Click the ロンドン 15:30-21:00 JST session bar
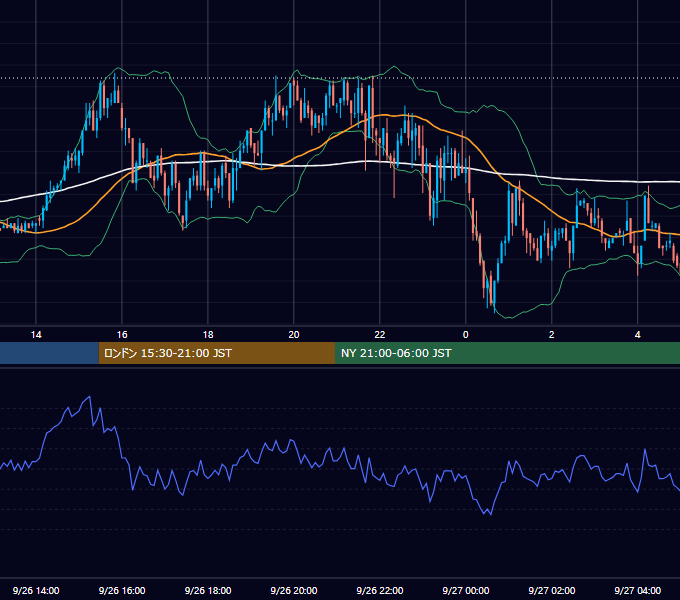The height and width of the screenshot is (600, 680). click(217, 353)
